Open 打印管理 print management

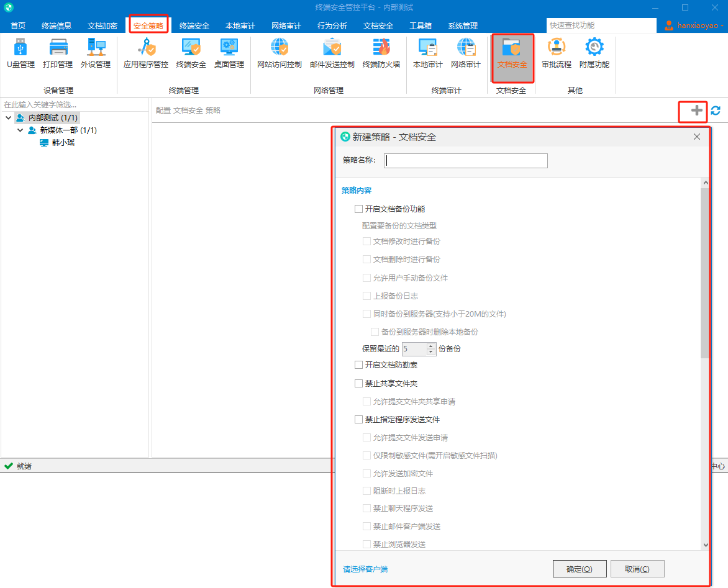click(58, 53)
